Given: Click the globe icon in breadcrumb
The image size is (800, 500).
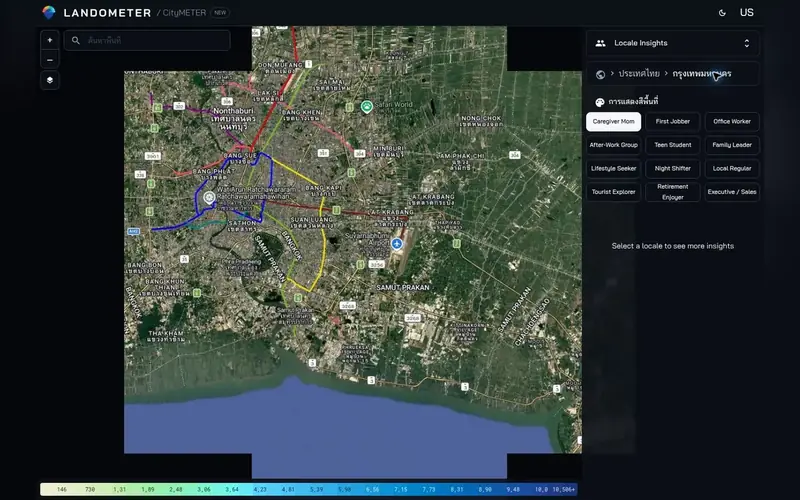Looking at the screenshot, I should 600,74.
